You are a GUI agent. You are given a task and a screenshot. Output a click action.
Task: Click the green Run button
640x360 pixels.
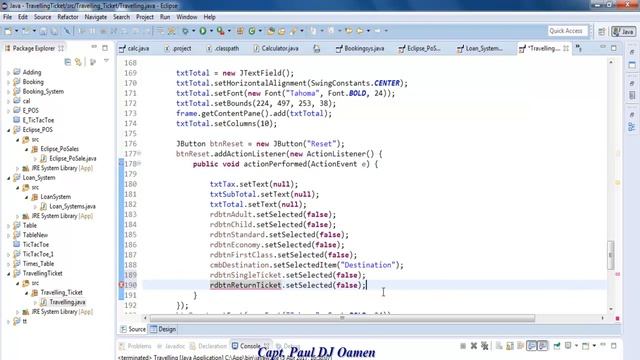point(203,31)
